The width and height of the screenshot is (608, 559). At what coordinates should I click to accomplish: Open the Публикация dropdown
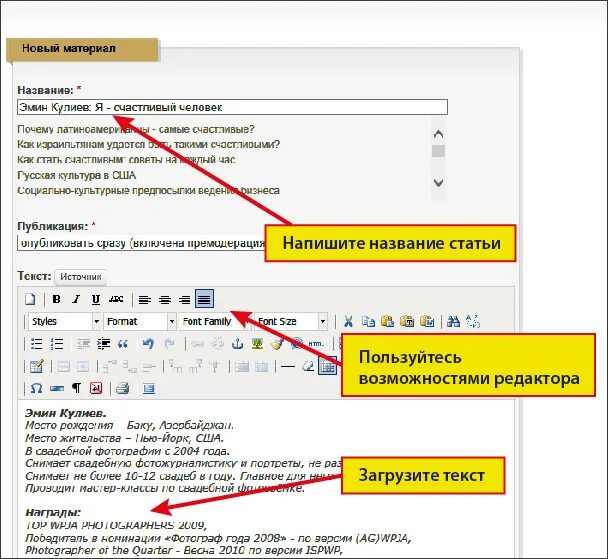click(142, 243)
